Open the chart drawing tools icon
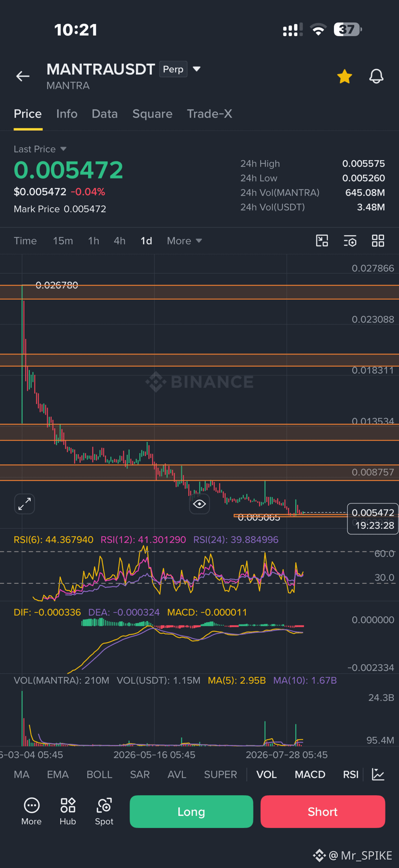 [322, 241]
